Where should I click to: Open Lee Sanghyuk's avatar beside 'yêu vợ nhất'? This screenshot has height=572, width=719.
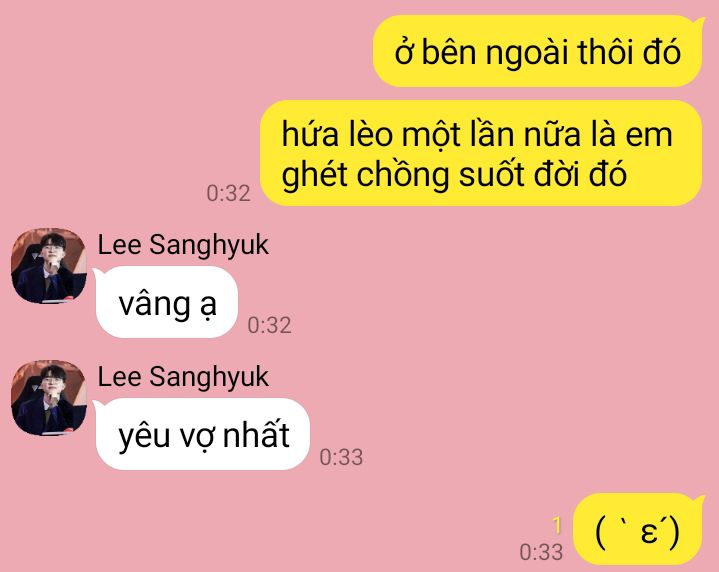[49, 398]
